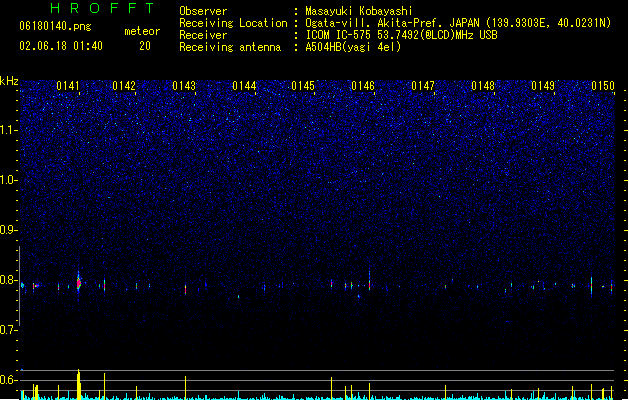Click the 0146 time marker

point(363,86)
